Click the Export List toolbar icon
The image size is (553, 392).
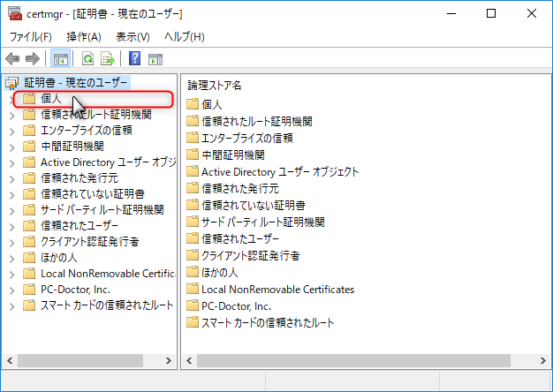click(x=107, y=59)
